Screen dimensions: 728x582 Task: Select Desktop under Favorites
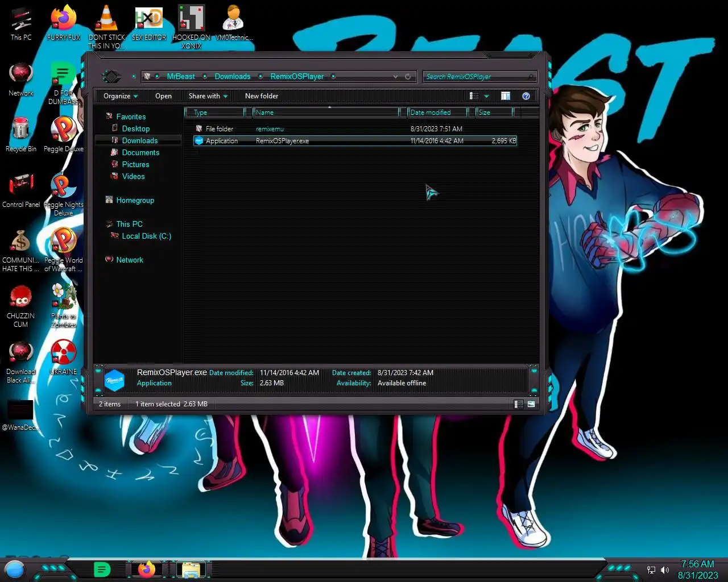[x=135, y=128]
